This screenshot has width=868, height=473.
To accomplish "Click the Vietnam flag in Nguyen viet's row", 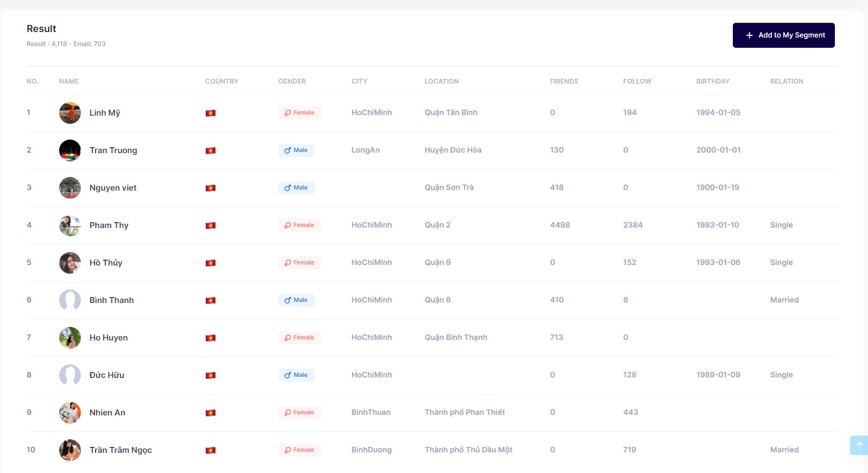I will pos(211,188).
